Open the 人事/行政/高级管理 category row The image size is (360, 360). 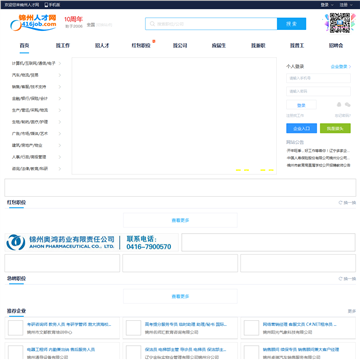coord(37,157)
